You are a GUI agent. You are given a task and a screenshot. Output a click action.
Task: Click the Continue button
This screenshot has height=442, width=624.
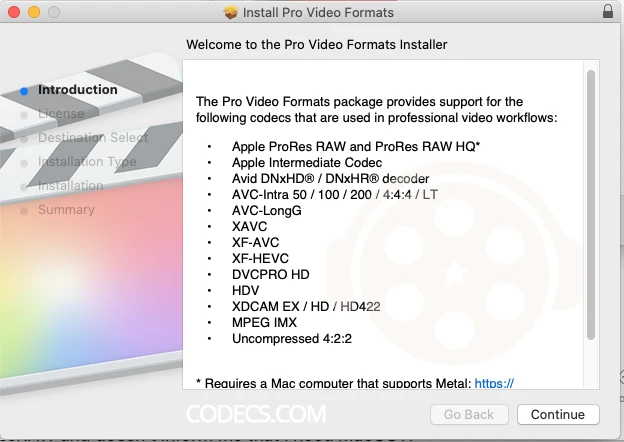point(558,414)
